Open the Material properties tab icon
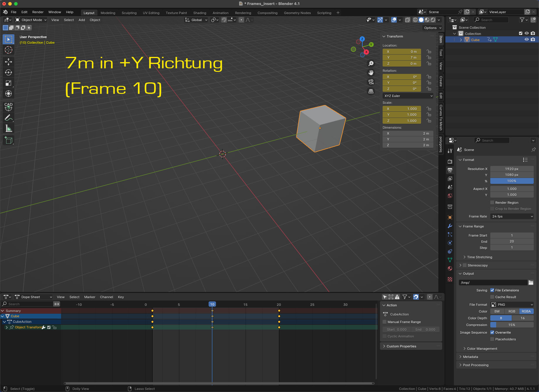 click(450, 268)
